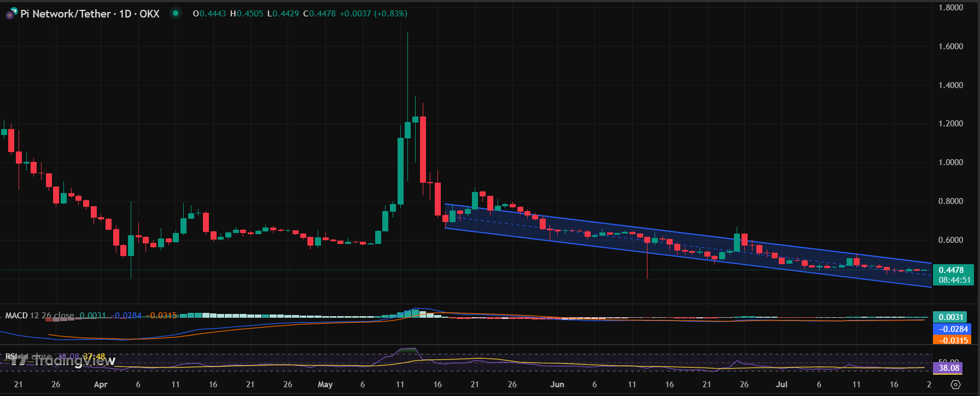Open chart settings hexagon gear icon
This screenshot has width=980, height=396.
[x=955, y=385]
